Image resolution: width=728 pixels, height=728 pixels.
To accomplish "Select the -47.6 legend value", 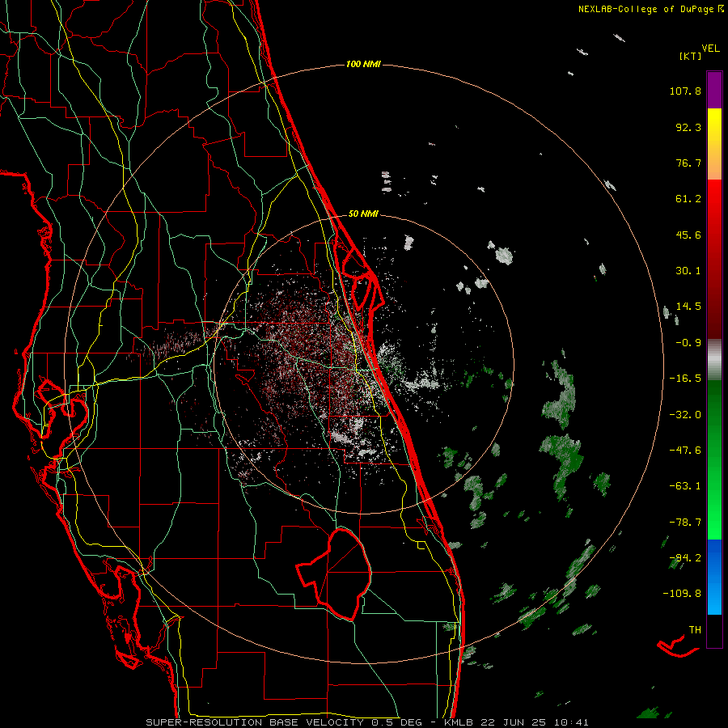I will (x=685, y=451).
